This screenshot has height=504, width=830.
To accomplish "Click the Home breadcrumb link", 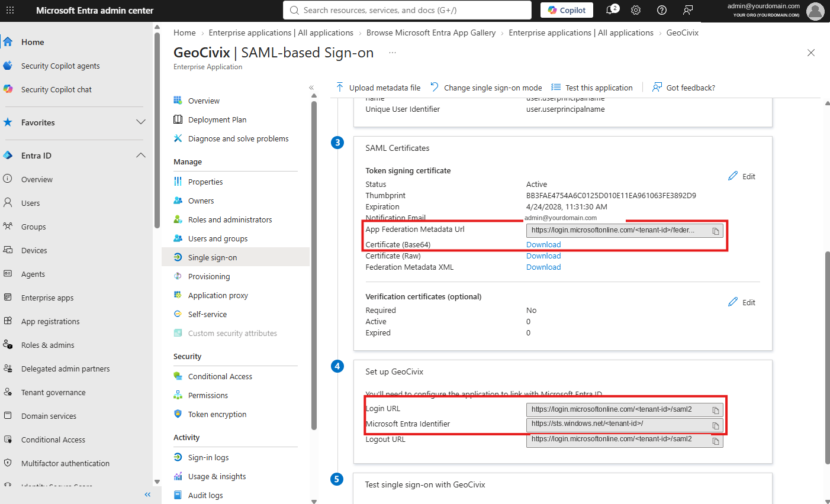I will click(185, 33).
